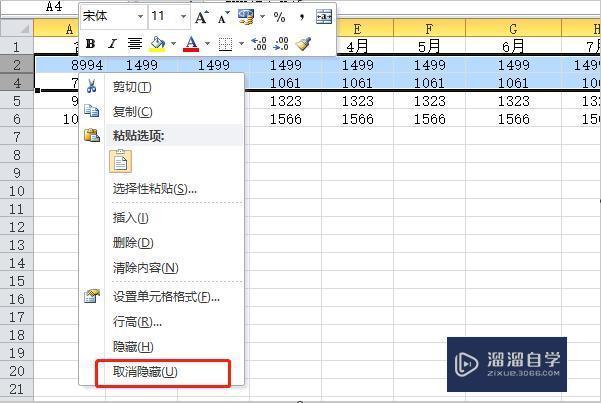Click 1566 in column F
601x403 pixels.
pyautogui.click(x=429, y=119)
